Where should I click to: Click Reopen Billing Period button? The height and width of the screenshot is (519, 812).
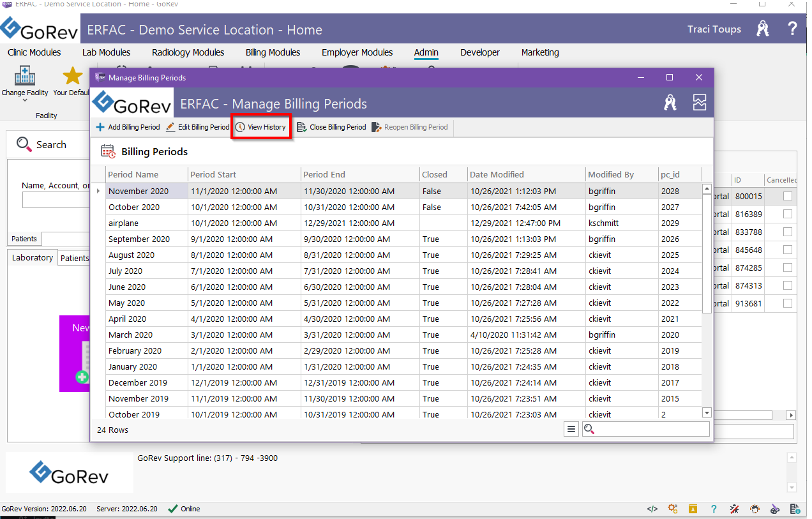coord(410,127)
